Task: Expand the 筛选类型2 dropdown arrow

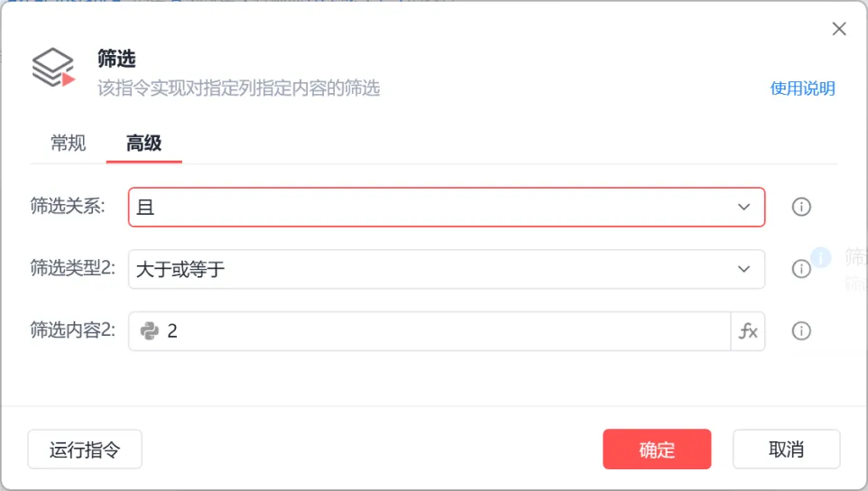Action: pyautogui.click(x=743, y=269)
